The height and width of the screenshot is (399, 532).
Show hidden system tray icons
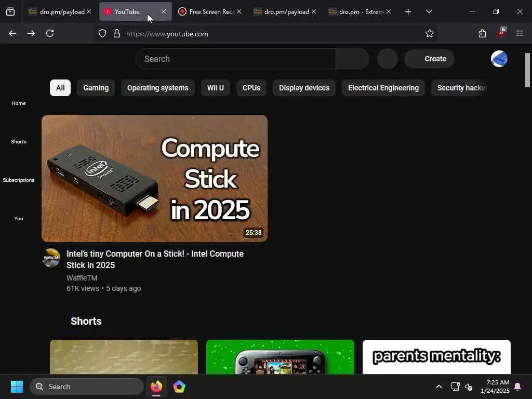(438, 387)
